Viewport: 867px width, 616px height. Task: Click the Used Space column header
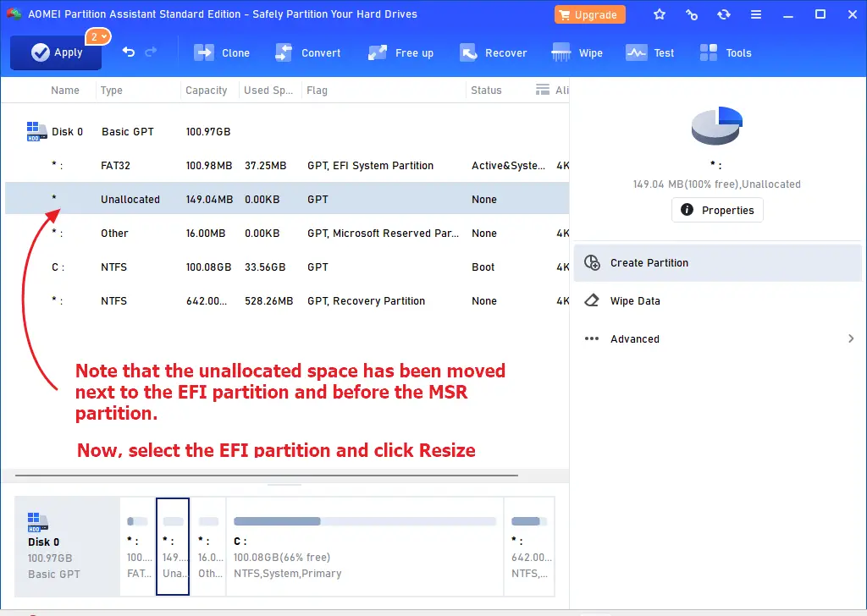tap(268, 90)
